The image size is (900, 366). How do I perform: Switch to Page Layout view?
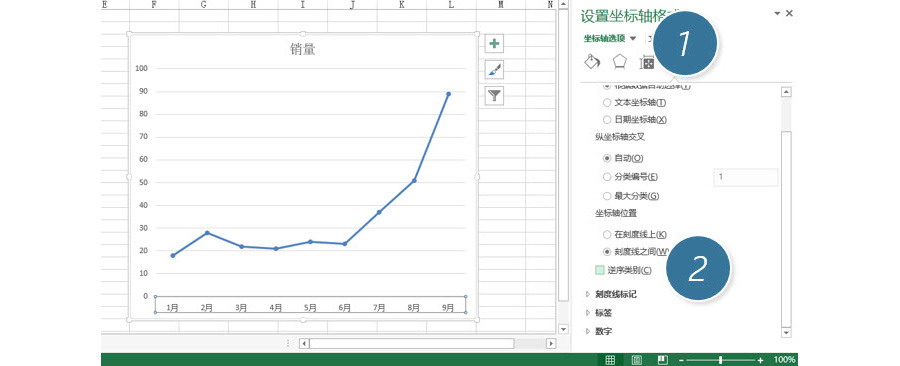click(637, 360)
